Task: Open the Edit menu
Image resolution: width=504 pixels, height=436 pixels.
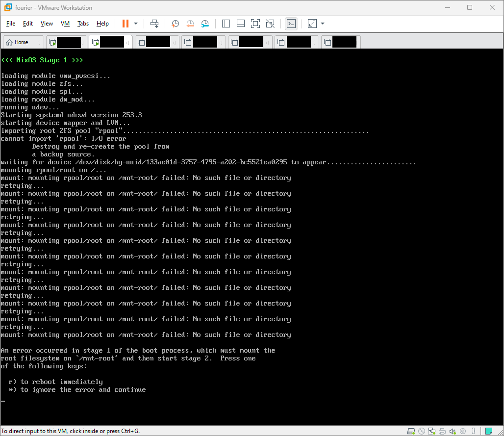Action: [x=27, y=24]
